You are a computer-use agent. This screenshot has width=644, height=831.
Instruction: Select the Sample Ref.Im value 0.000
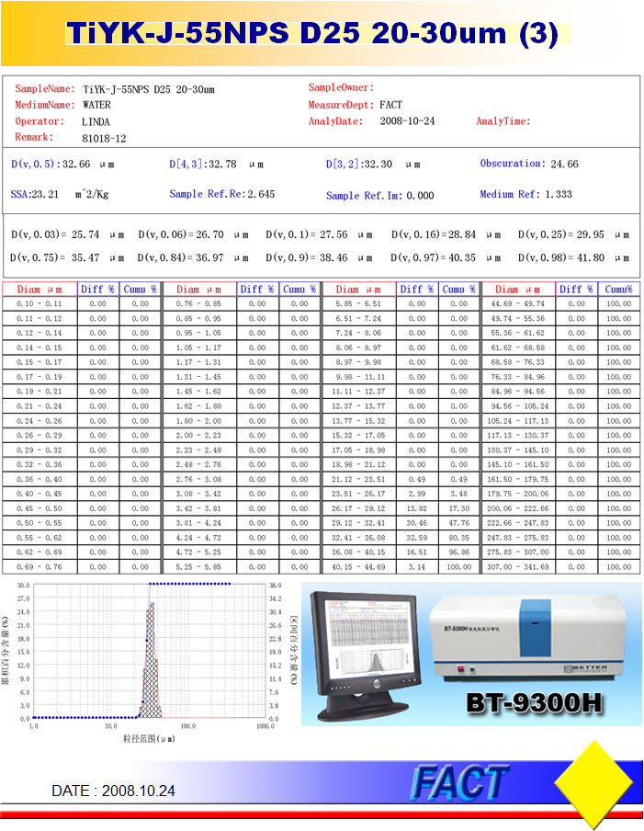420,196
